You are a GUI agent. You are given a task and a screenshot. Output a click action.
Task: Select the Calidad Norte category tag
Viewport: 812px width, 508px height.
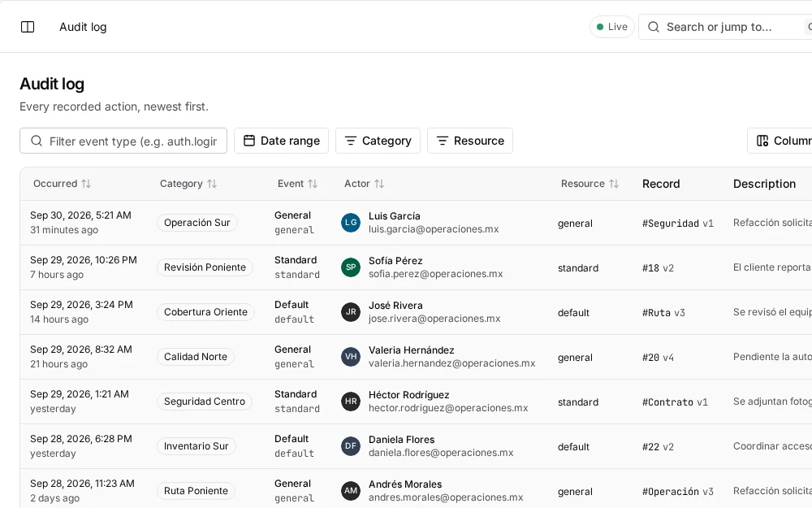196,357
